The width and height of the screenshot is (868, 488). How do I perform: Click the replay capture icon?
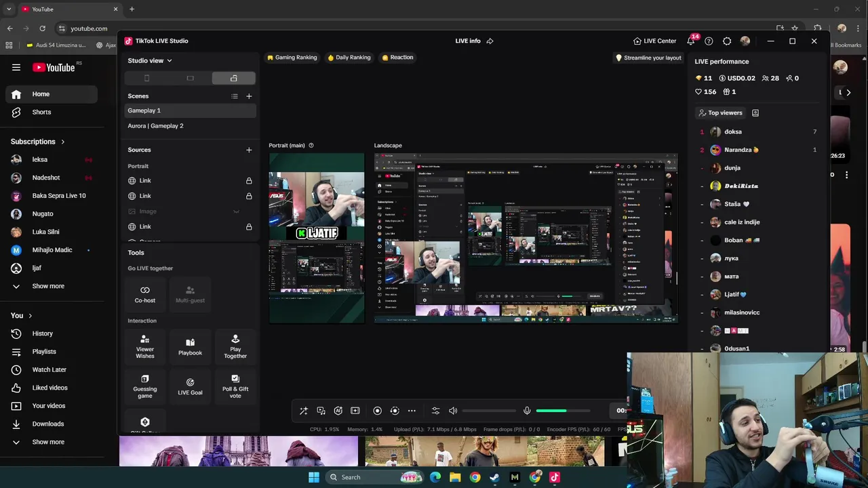tap(395, 411)
